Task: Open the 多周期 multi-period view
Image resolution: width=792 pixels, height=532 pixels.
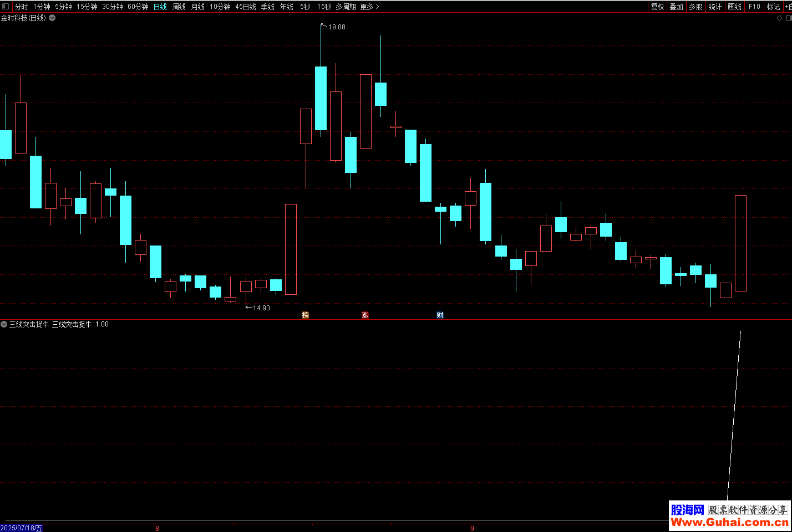Action: 346,7
